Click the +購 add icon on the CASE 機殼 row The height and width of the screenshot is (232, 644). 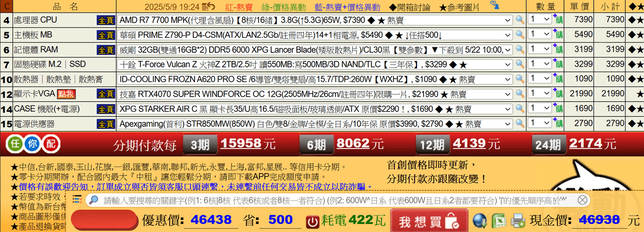pos(558,108)
